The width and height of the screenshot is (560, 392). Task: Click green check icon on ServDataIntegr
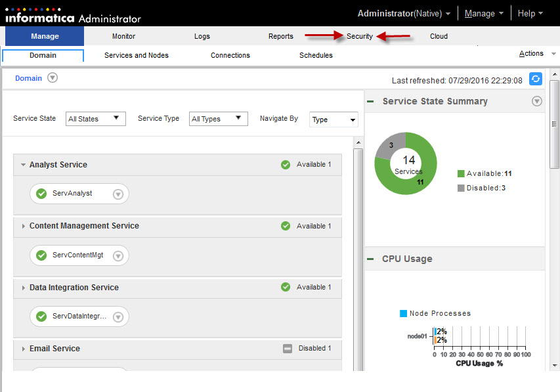click(x=41, y=316)
